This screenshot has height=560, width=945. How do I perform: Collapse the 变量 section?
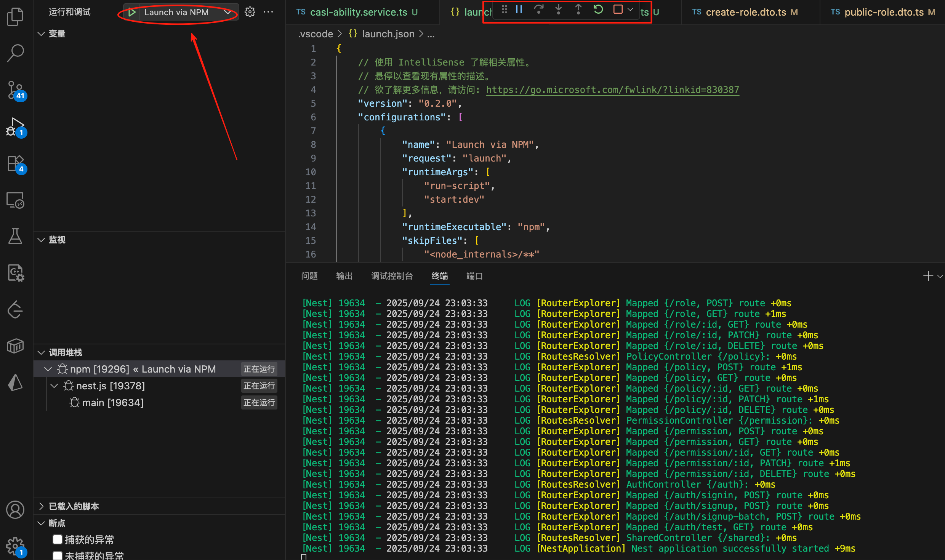point(41,34)
